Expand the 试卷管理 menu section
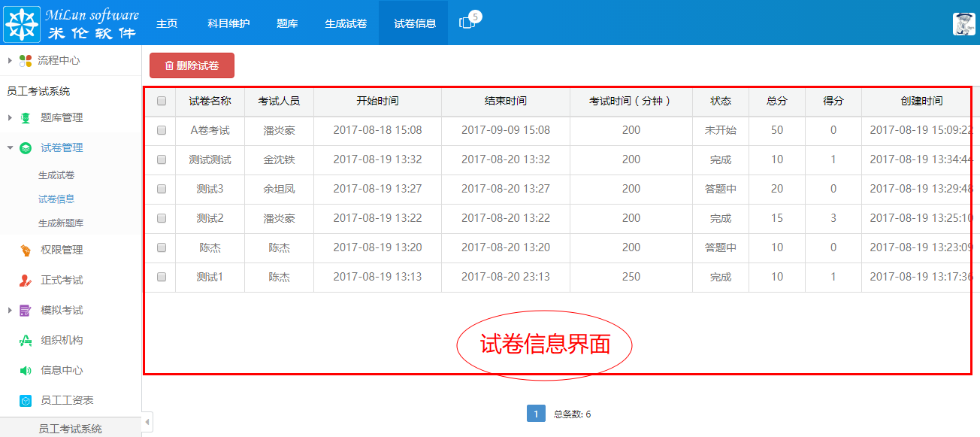This screenshot has width=980, height=437. [47, 147]
